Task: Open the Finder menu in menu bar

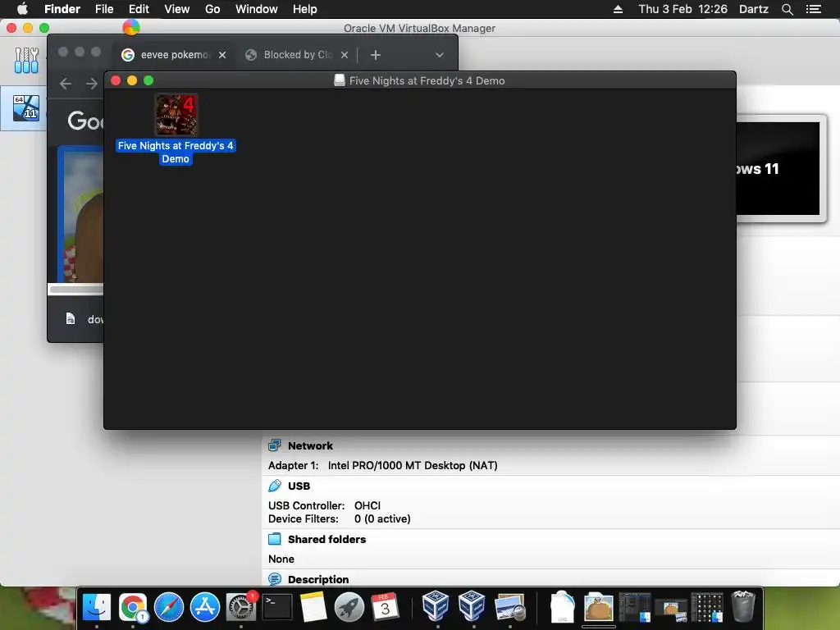Action: [x=62, y=9]
